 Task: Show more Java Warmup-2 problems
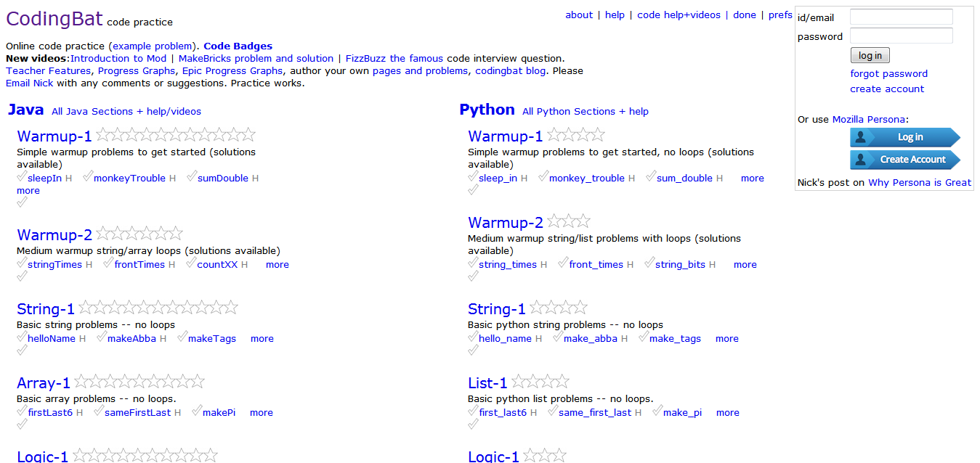[x=277, y=265]
